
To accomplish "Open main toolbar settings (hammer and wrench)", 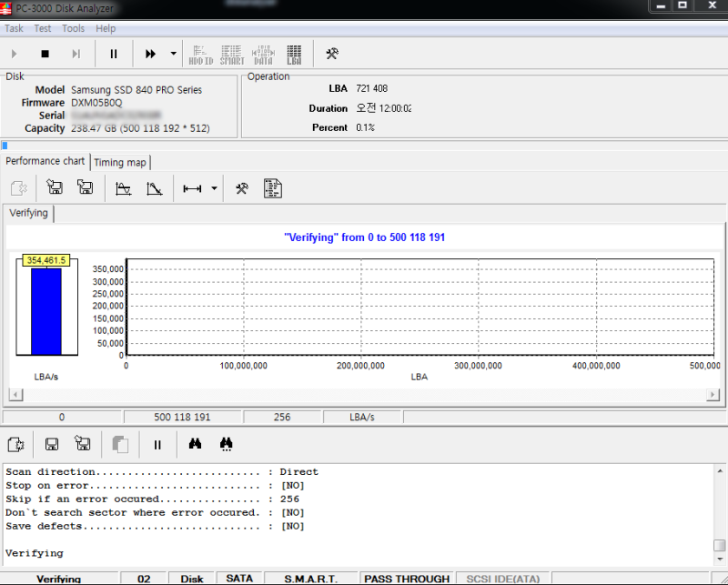I will pos(332,54).
